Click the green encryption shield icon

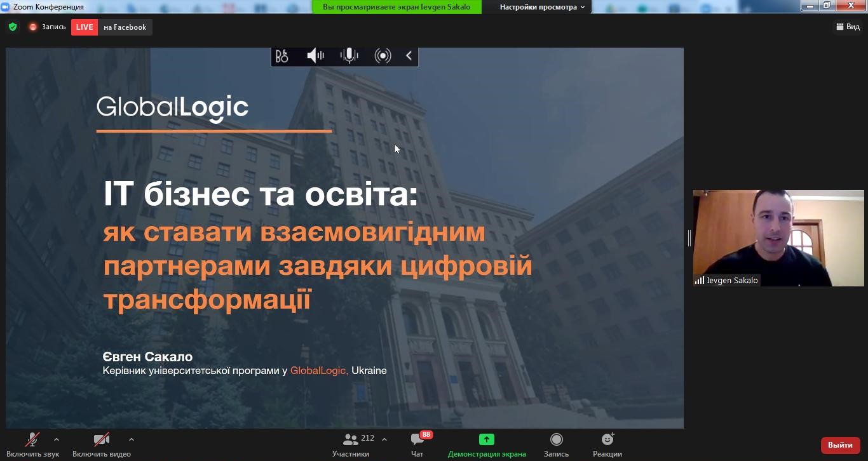[x=13, y=27]
